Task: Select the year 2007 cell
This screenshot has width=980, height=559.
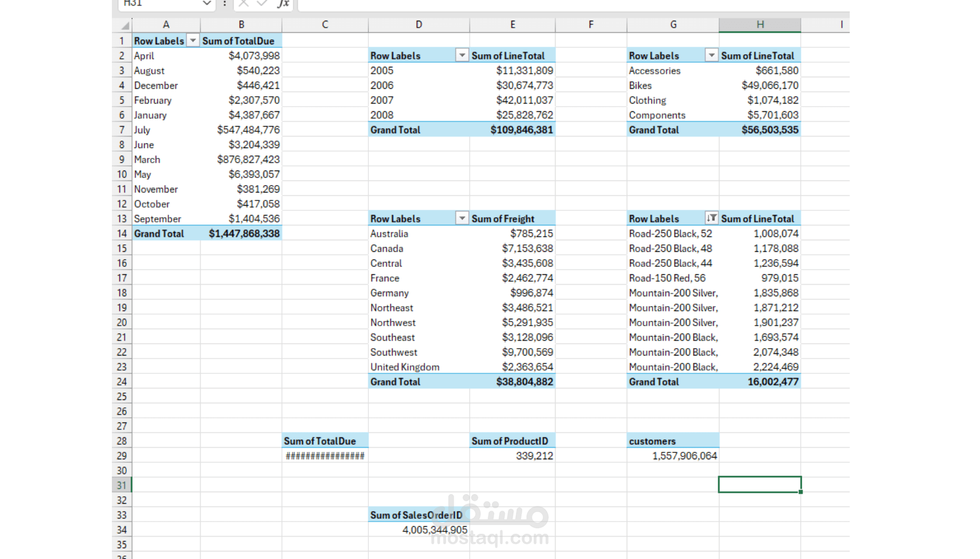Action: 419,100
